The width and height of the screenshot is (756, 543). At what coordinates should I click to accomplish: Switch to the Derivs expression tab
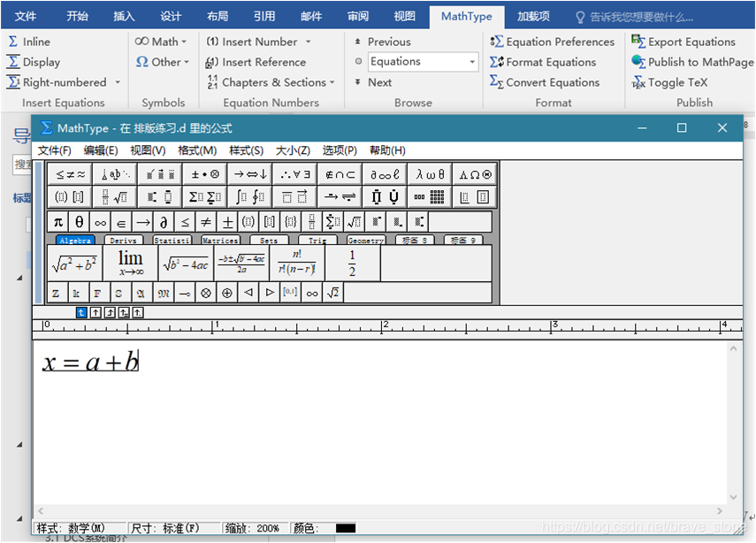(x=124, y=241)
